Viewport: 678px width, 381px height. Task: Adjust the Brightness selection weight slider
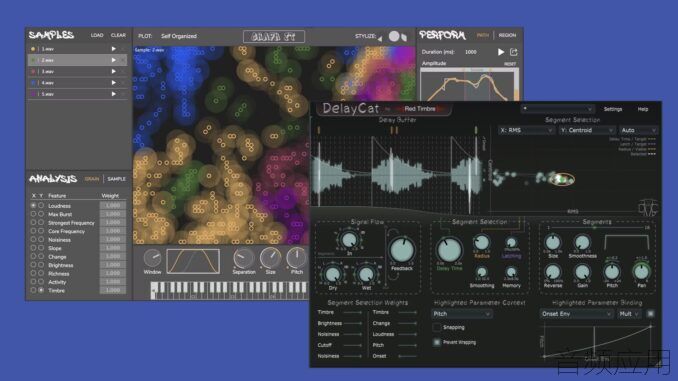pyautogui.click(x=352, y=323)
